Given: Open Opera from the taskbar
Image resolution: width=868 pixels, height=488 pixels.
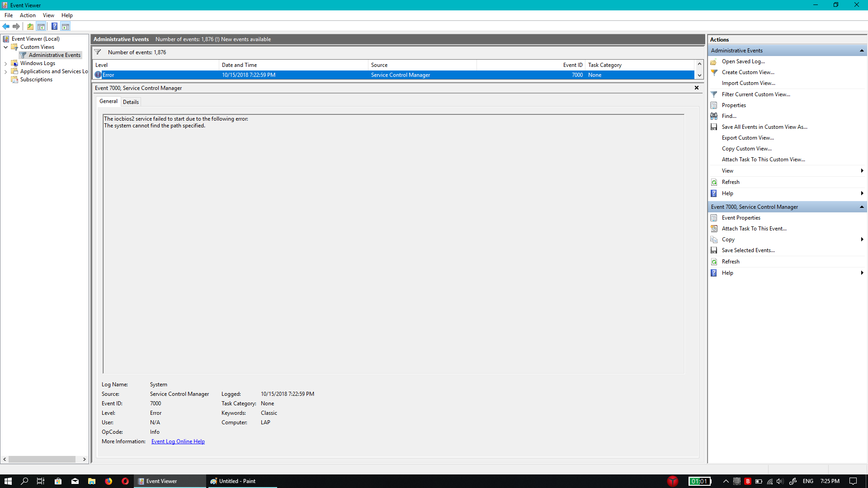Looking at the screenshot, I should 125,481.
